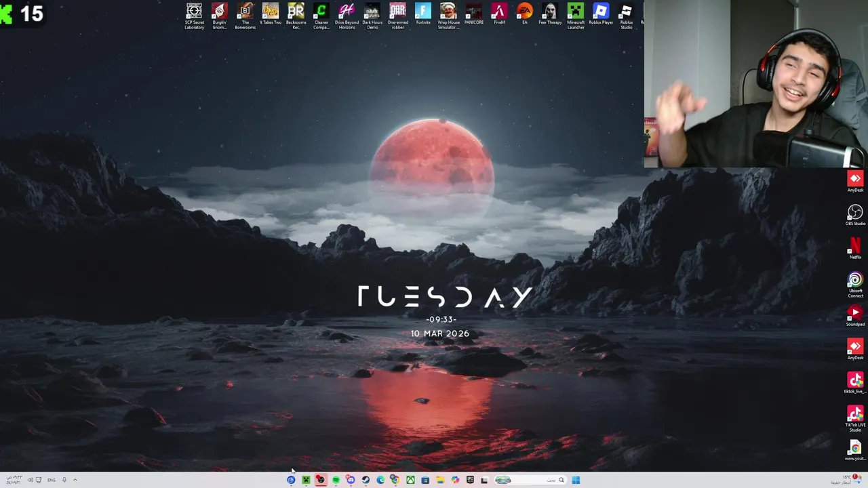
Task: Open the taskbar clock and date
Action: click(x=13, y=480)
